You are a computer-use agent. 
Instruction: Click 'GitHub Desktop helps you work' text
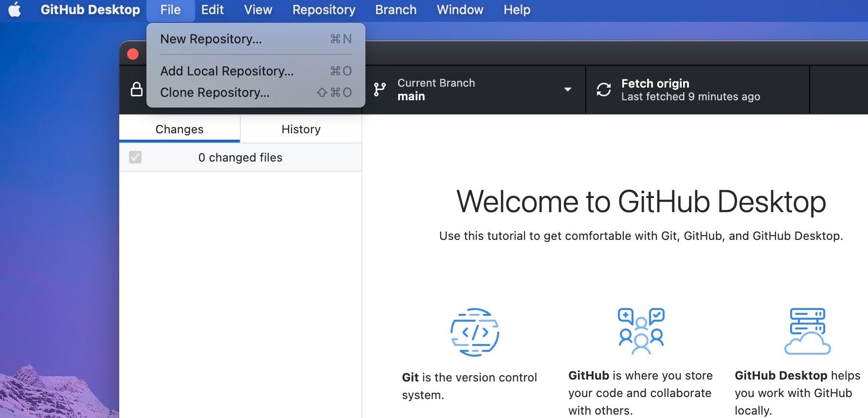[797, 393]
